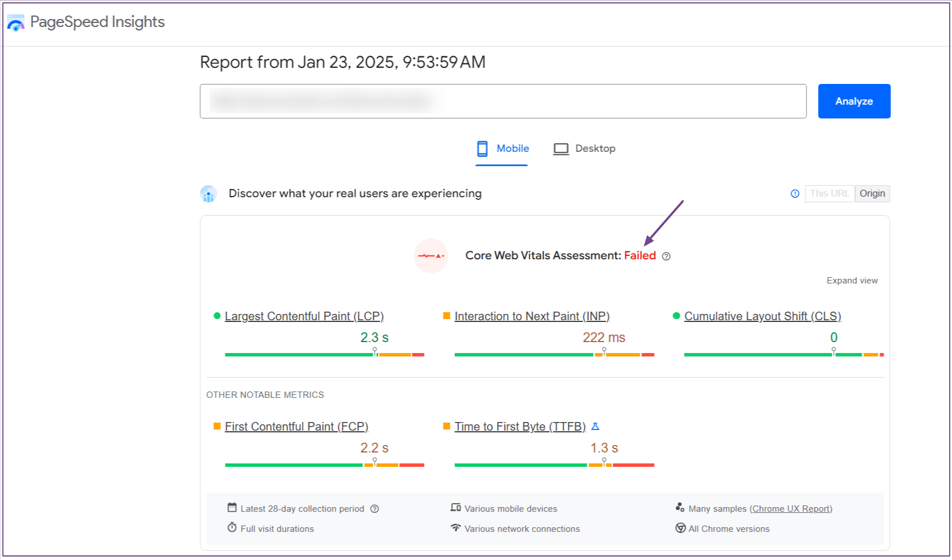Open the Interaction to Next Paint (INP) link
Image resolution: width=952 pixels, height=560 pixels.
tap(532, 316)
